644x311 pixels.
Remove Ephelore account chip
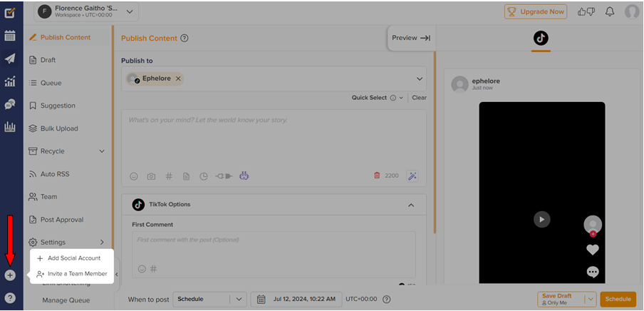[178, 78]
